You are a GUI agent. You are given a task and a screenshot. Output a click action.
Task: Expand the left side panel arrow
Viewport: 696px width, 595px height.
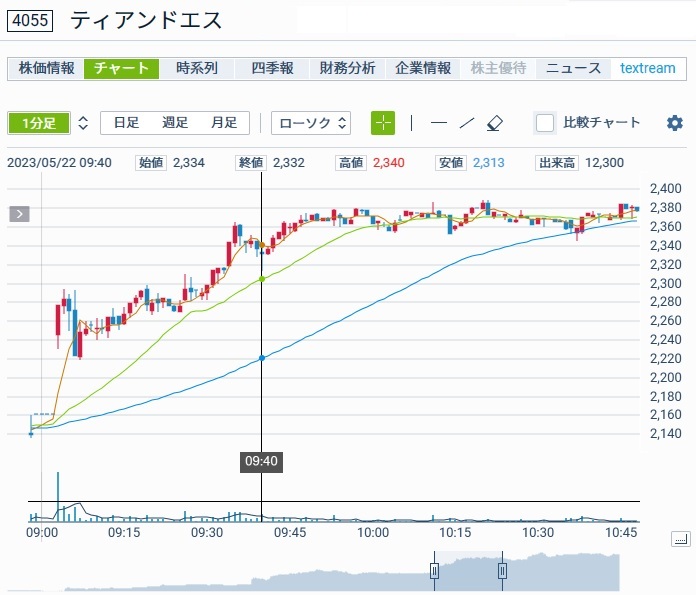pos(20,213)
